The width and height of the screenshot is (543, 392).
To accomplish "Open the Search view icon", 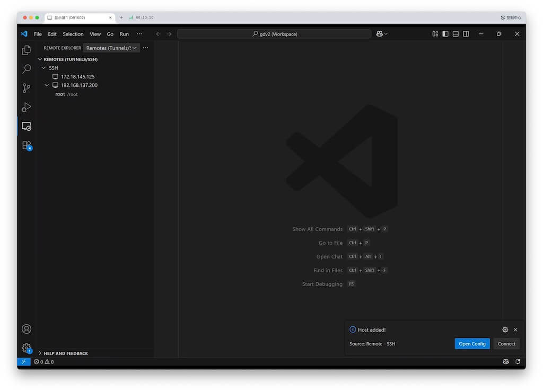I will (x=26, y=69).
